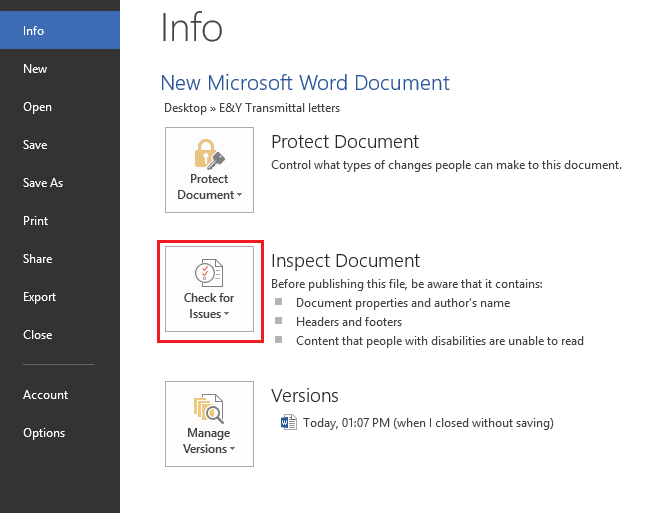Open version 'Today, 01:07 PM (when I closed without saving)'
The width and height of the screenshot is (646, 513).
[428, 423]
